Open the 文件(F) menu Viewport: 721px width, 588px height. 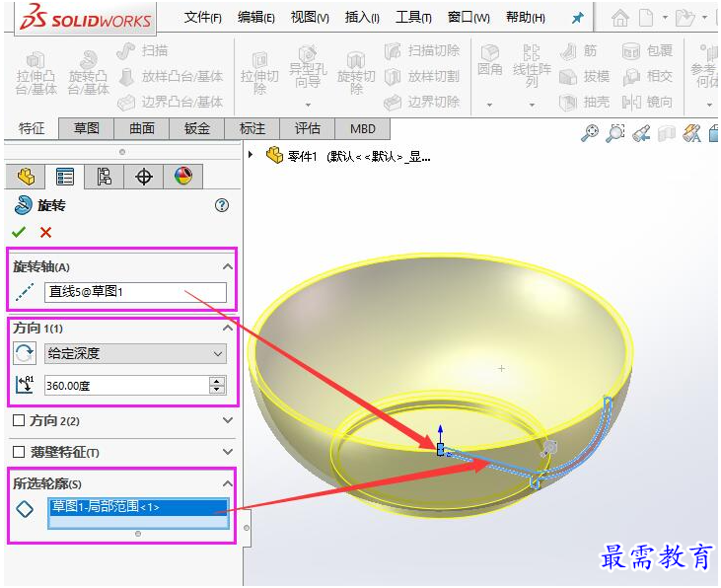(x=203, y=18)
